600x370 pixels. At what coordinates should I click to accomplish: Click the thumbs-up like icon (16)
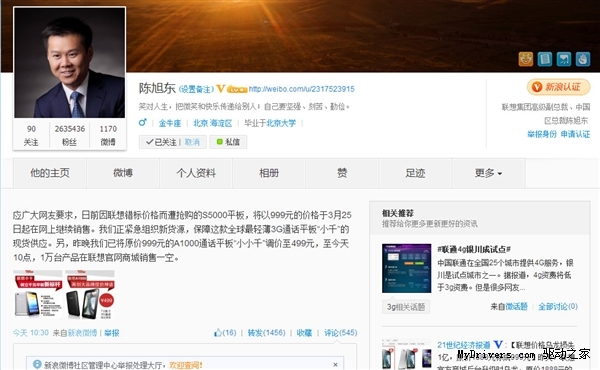click(x=217, y=333)
